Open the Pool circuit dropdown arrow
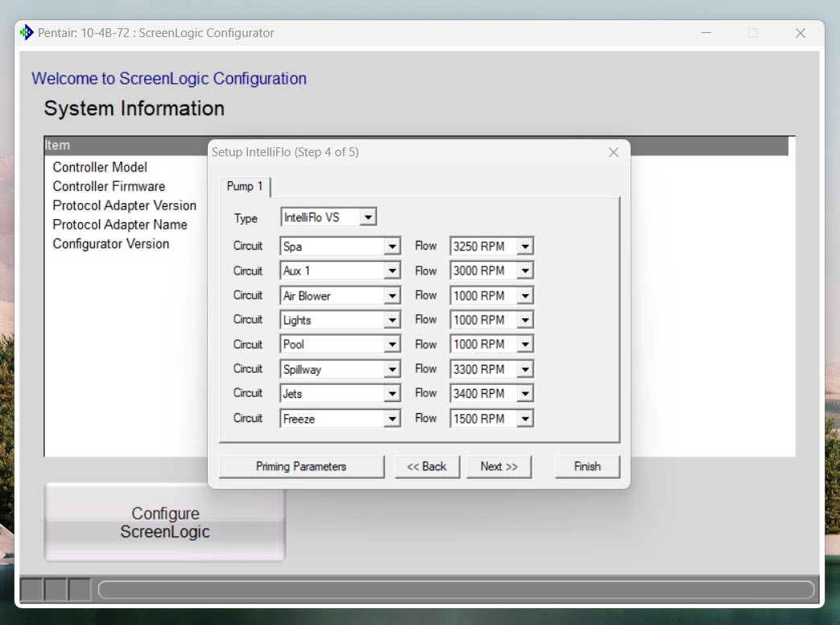840x625 pixels. [x=392, y=345]
